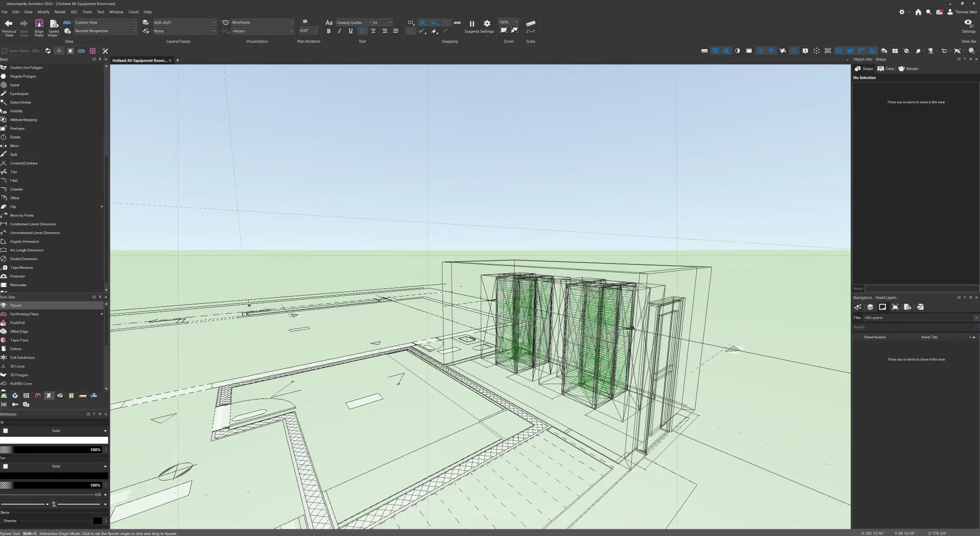The width and height of the screenshot is (980, 536).
Task: Open snapping Settings gear
Action: [487, 24]
